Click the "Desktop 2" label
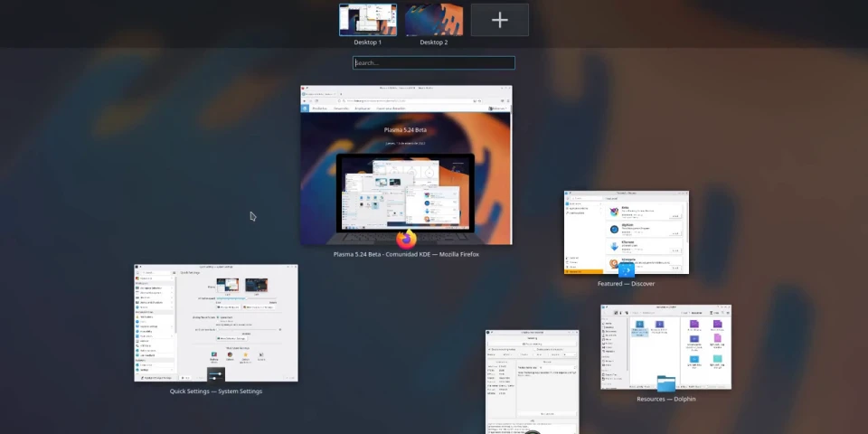 tap(433, 42)
